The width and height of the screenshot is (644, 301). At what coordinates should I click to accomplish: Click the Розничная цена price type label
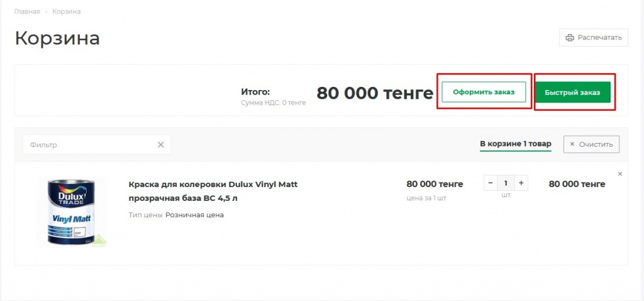[194, 215]
